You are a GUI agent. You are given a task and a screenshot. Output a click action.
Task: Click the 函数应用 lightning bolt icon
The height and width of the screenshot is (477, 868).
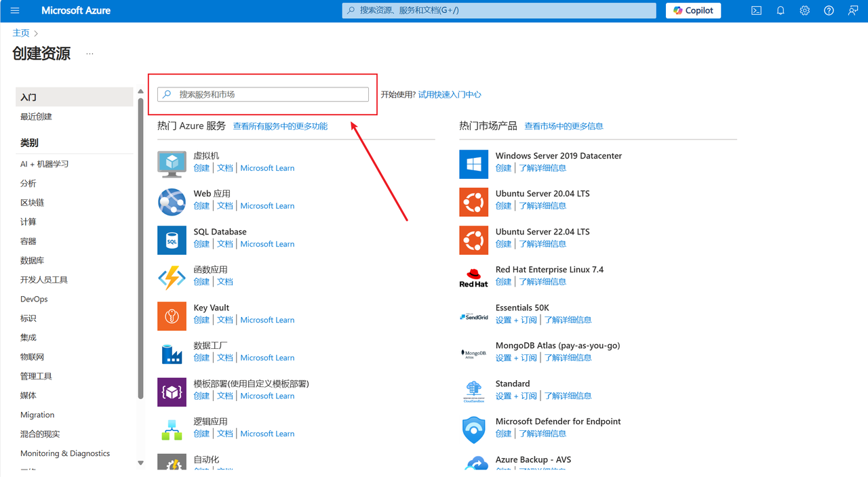172,278
